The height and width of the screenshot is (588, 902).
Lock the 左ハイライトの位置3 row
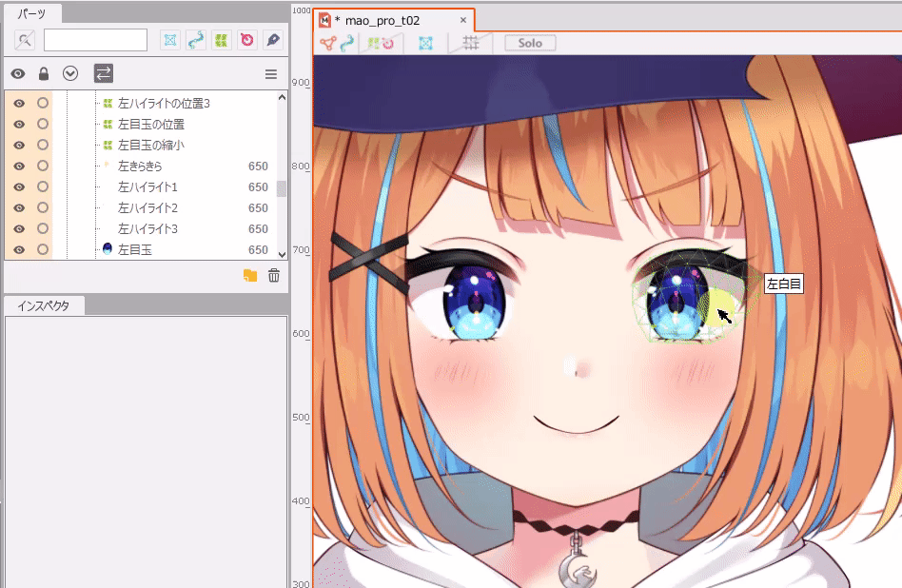click(43, 103)
